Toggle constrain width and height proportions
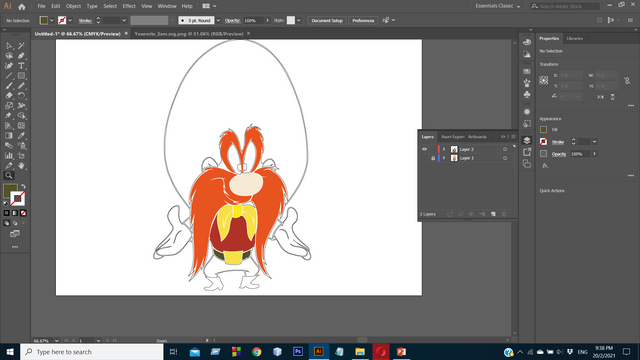This screenshot has height=360, width=640. click(x=627, y=81)
